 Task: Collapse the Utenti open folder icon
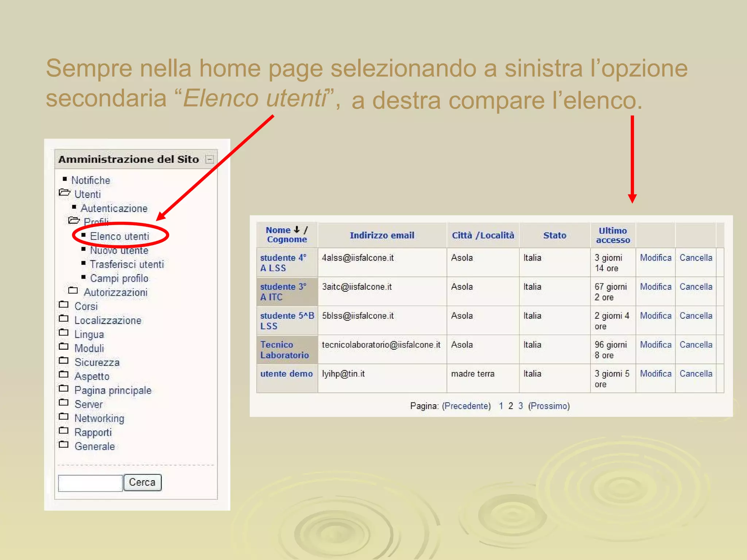[65, 193]
